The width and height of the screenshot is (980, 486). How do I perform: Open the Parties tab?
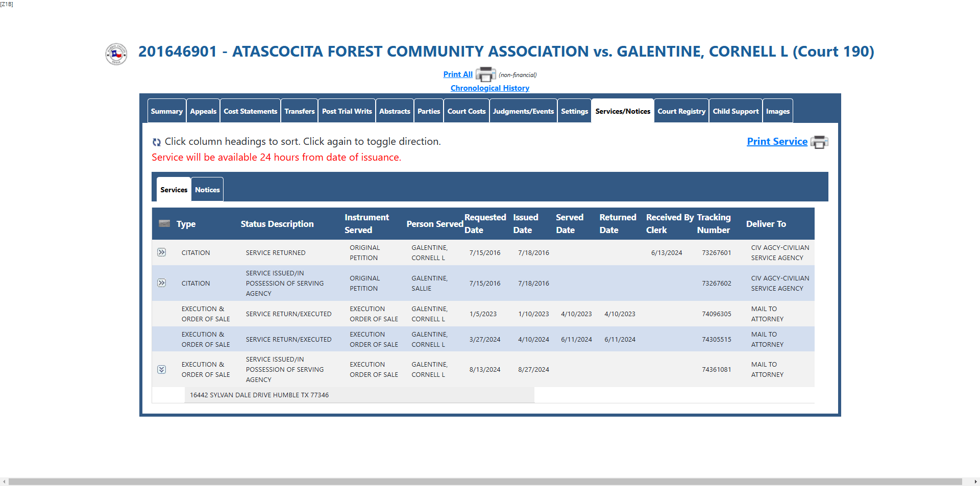[429, 111]
